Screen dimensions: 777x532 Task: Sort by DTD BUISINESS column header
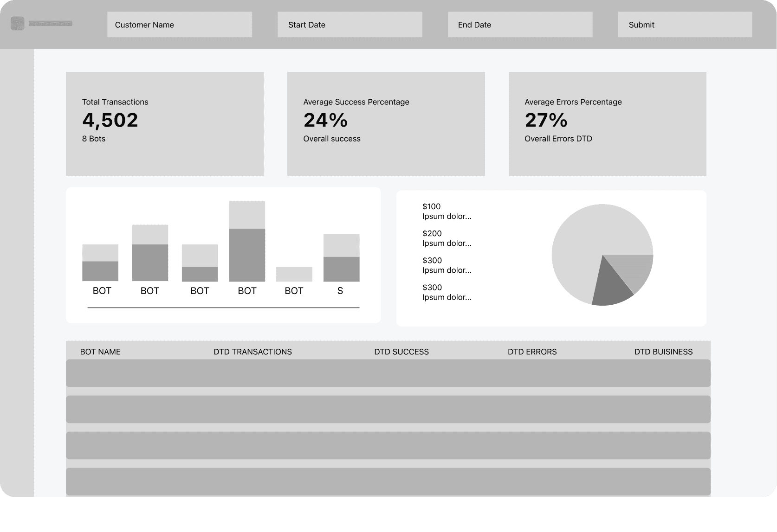[664, 352]
